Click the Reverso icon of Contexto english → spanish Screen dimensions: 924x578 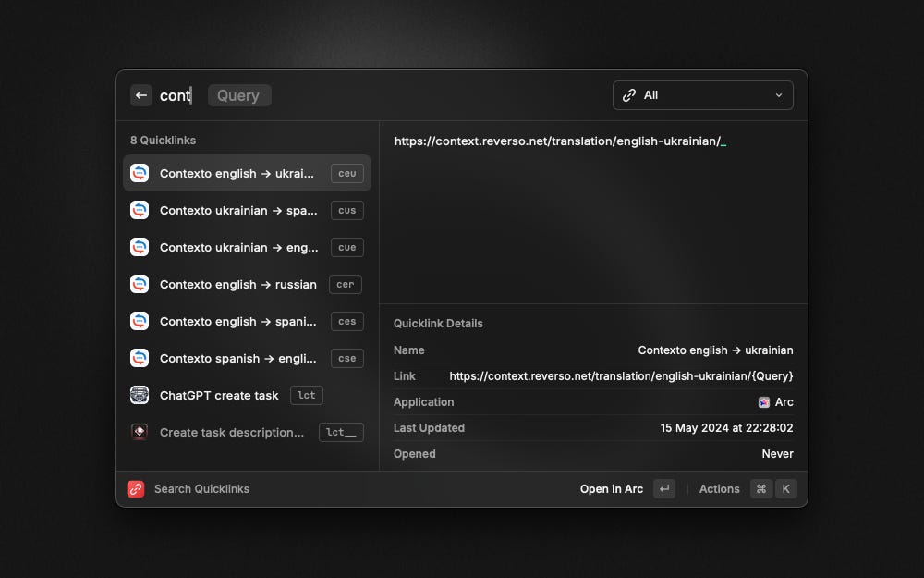click(140, 322)
